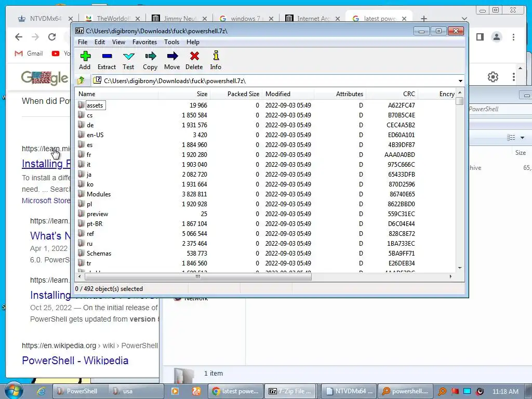
Task: Select the fr folder
Action: click(x=89, y=155)
